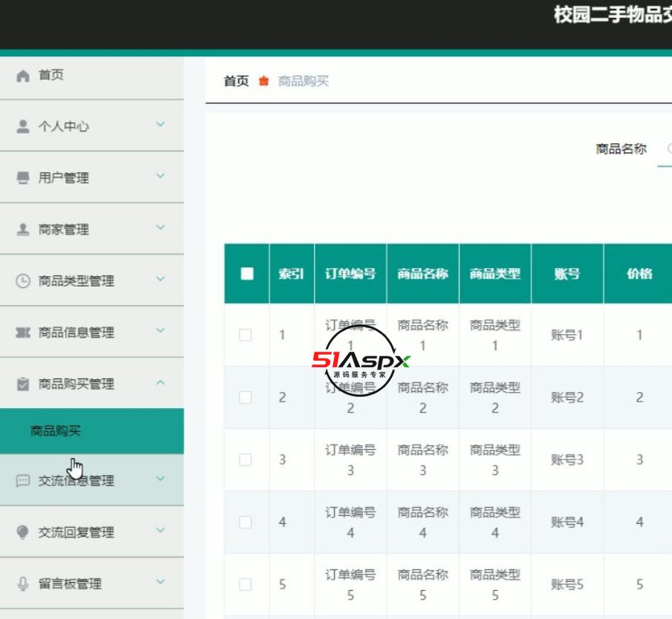Click the 首页 breadcrumb link
This screenshot has height=619, width=672.
click(x=235, y=80)
